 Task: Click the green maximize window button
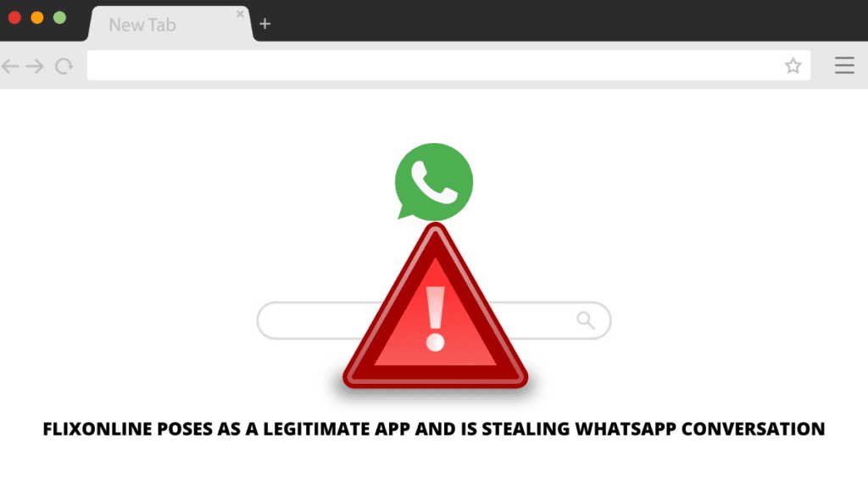(60, 18)
